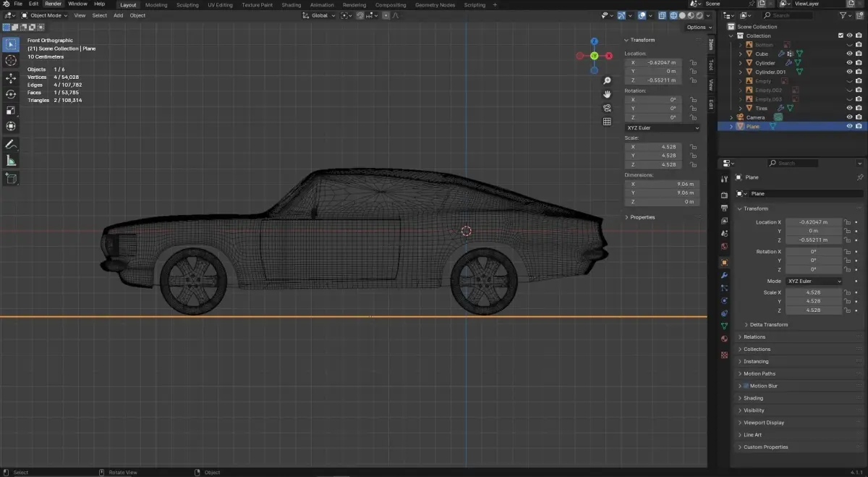Expand the Delta Transform section

click(x=769, y=324)
